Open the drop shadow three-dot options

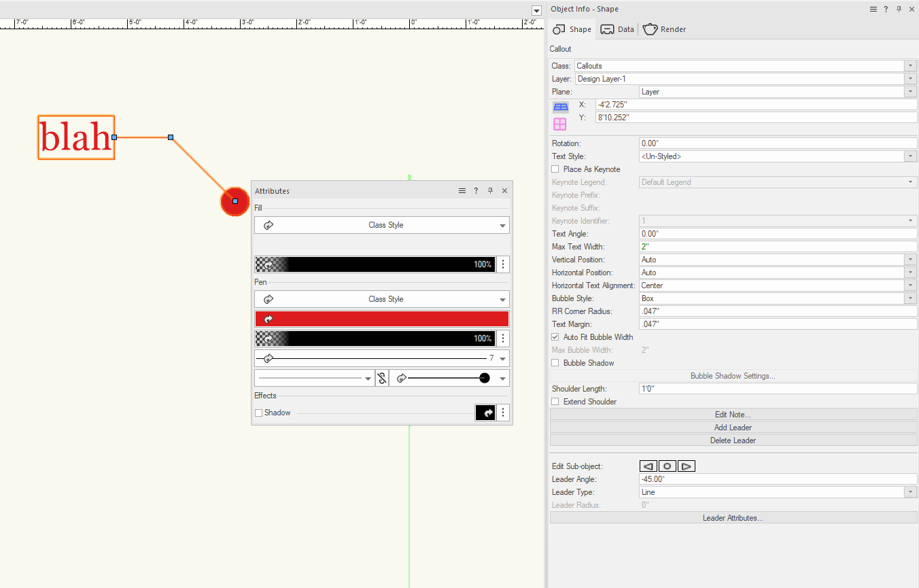[x=503, y=413]
